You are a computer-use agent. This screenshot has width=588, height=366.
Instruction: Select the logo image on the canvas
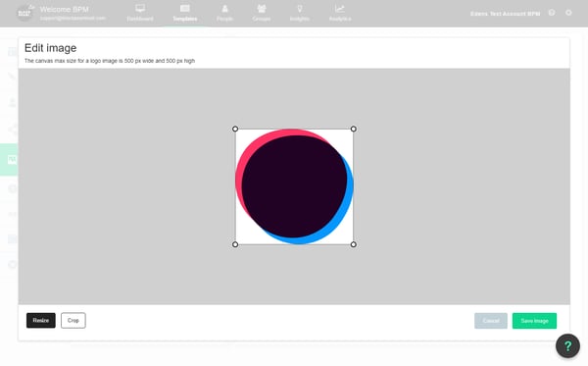point(294,186)
